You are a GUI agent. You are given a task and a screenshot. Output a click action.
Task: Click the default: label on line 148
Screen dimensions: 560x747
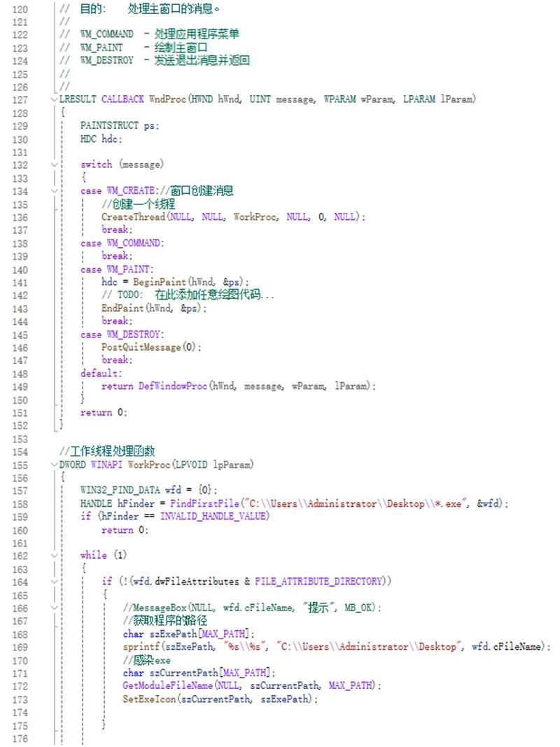(101, 373)
